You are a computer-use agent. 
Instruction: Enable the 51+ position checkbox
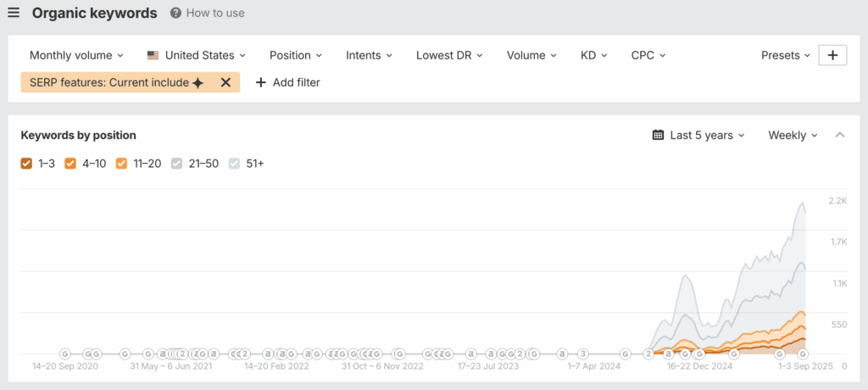pyautogui.click(x=235, y=164)
